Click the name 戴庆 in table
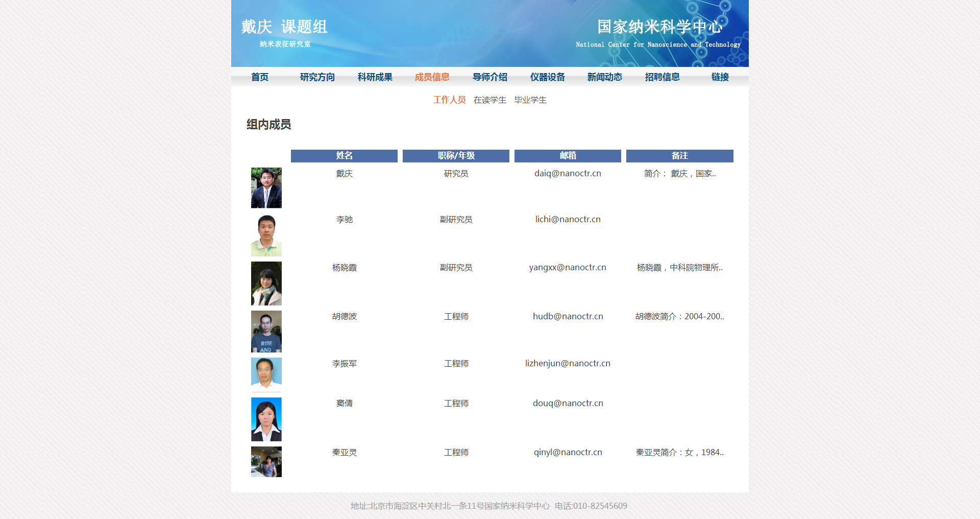 coord(345,174)
